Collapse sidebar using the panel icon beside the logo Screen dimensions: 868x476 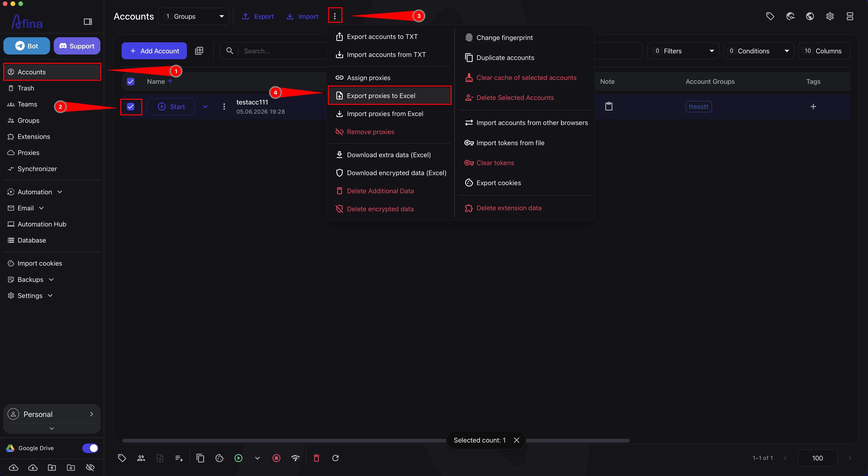pos(88,22)
